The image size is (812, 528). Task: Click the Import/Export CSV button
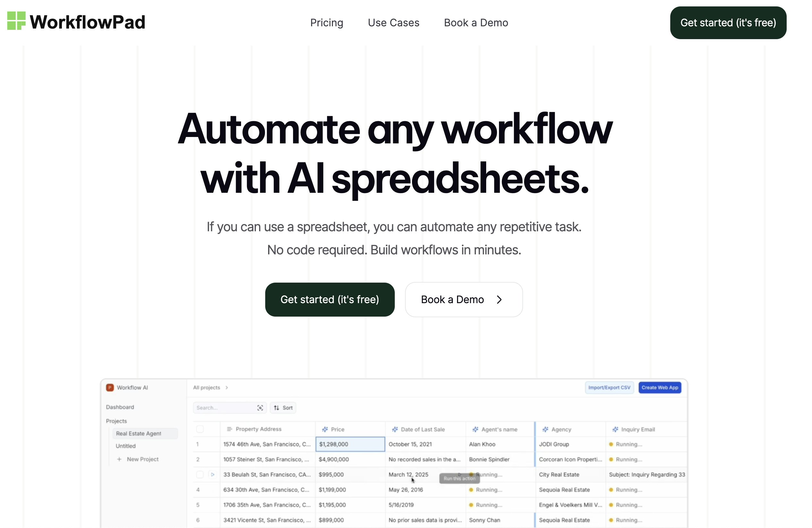pyautogui.click(x=609, y=387)
